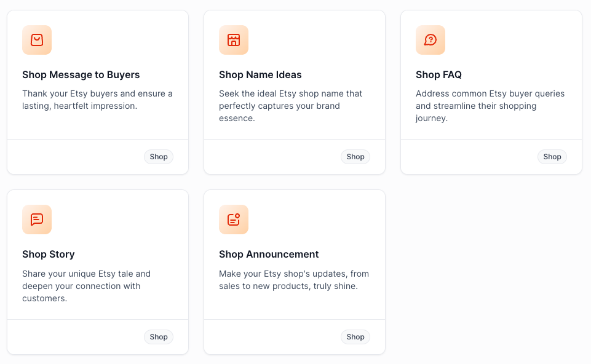Select the Shop Announcement title text

269,254
